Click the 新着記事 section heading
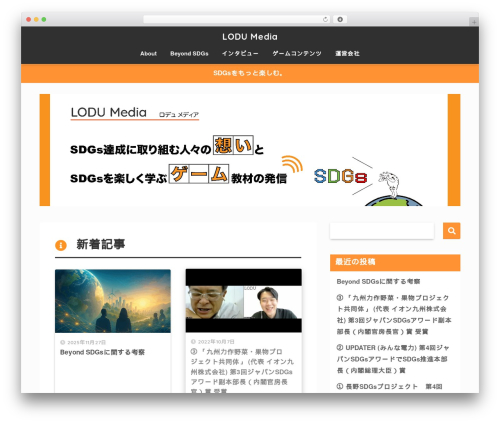Viewport: 500px width, 423px height. (x=101, y=244)
